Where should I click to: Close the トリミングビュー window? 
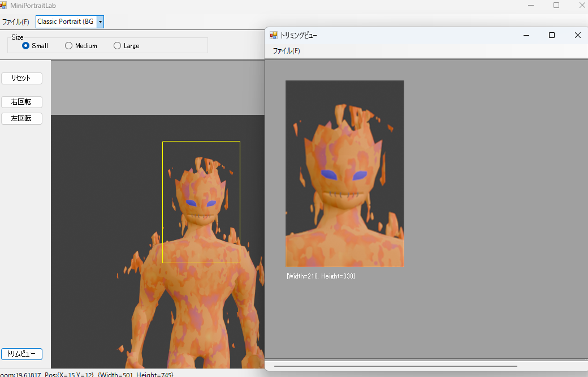577,35
